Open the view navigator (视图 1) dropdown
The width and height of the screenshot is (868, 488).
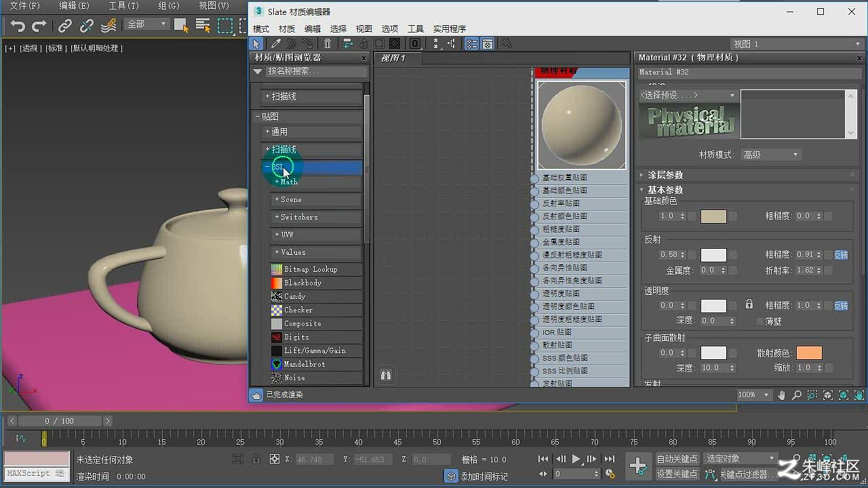tap(796, 43)
